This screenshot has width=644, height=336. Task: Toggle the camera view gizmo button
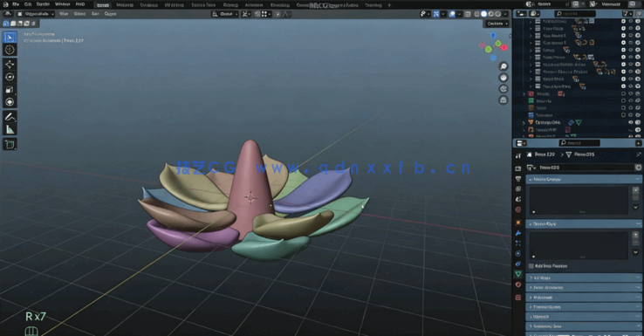pyautogui.click(x=504, y=89)
